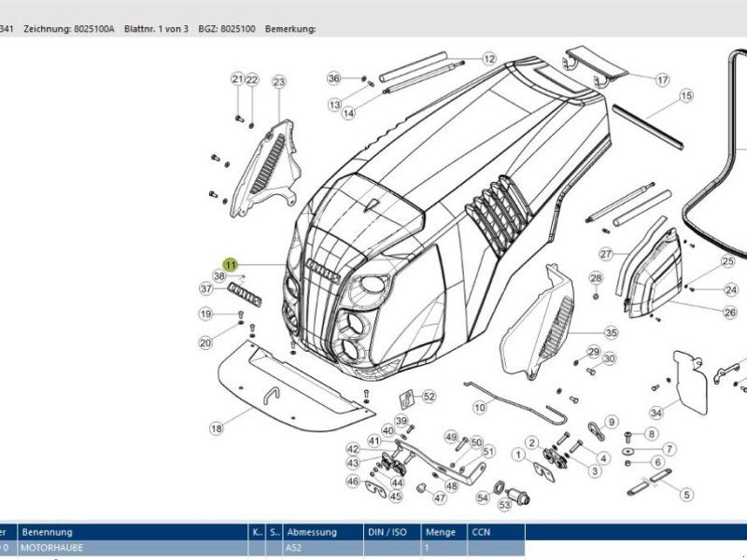Click the highlighted green part callout 11
This screenshot has height=560, width=747.
pos(230,266)
